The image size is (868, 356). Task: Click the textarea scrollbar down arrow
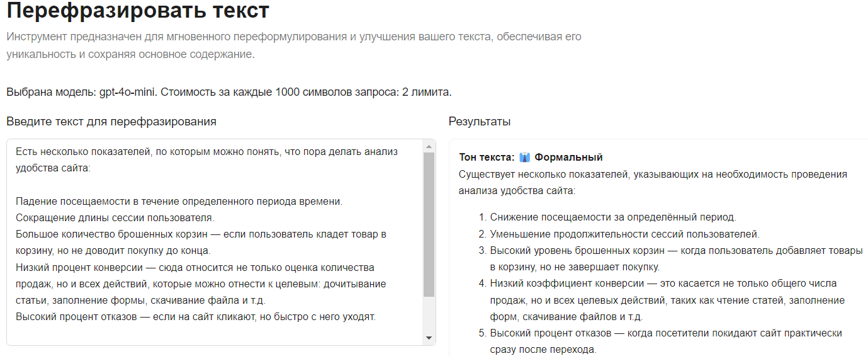tap(429, 338)
